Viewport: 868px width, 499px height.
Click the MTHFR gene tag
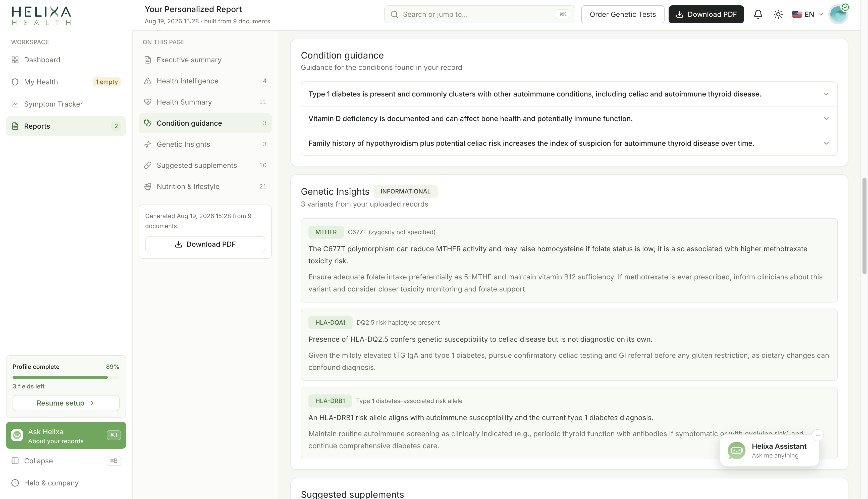(x=326, y=232)
